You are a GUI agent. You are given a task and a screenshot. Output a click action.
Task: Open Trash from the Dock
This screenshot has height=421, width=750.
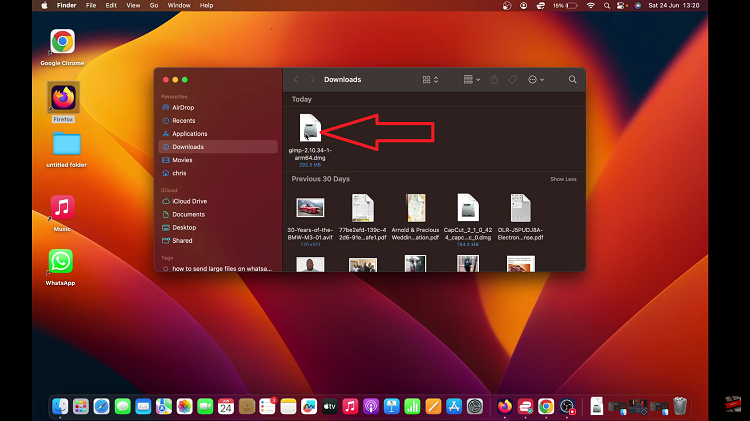680,406
